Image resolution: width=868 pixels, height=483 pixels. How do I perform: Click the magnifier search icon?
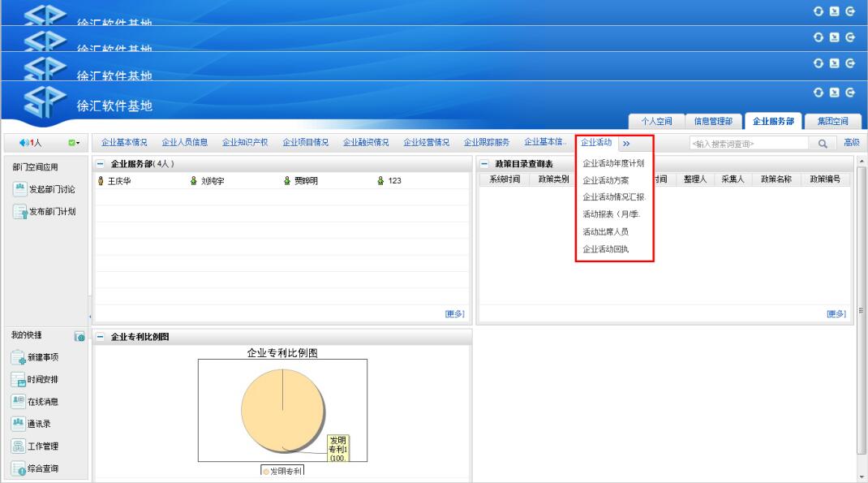click(x=823, y=144)
